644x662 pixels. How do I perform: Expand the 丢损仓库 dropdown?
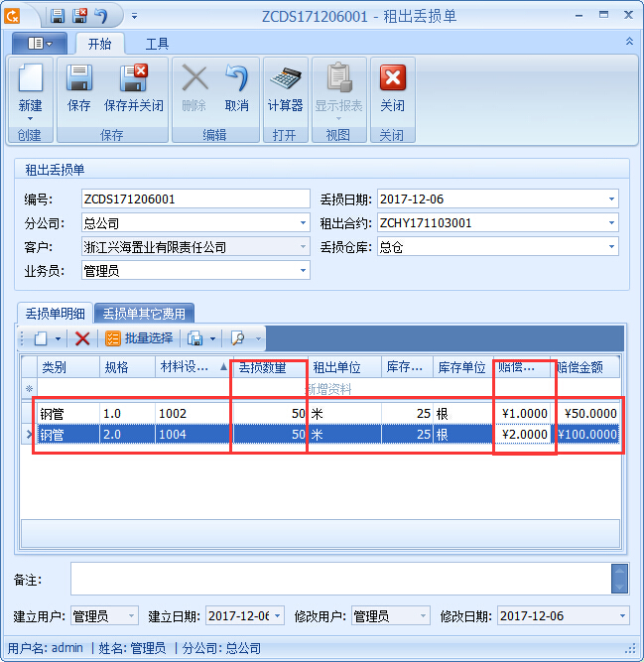[x=611, y=246]
